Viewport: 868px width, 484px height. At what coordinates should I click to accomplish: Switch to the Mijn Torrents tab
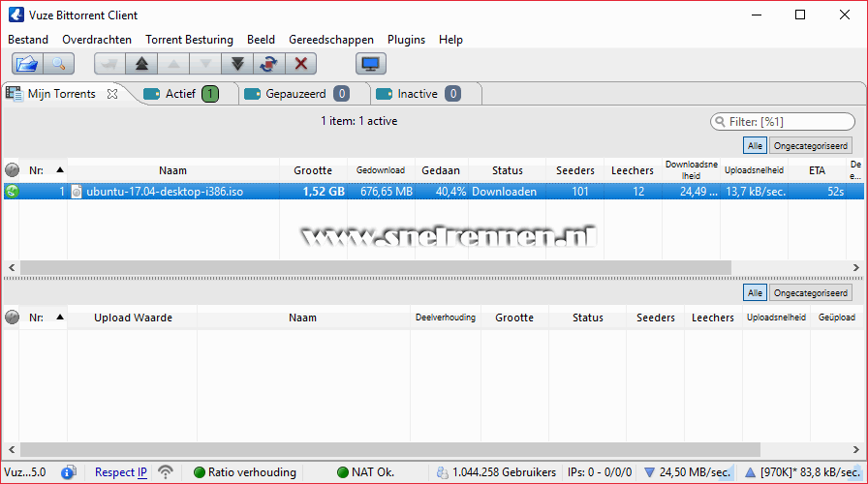[x=61, y=94]
